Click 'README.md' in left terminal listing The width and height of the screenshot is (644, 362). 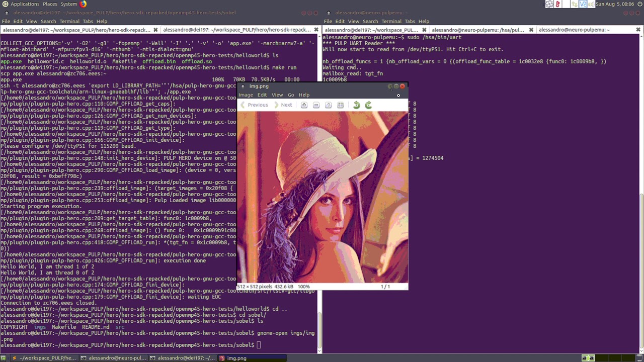(x=96, y=327)
